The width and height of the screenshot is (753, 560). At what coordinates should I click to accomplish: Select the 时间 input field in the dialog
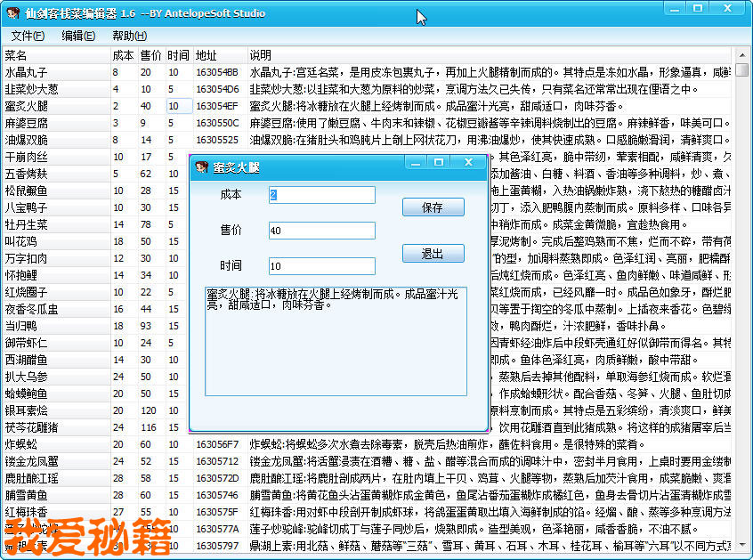click(x=321, y=266)
